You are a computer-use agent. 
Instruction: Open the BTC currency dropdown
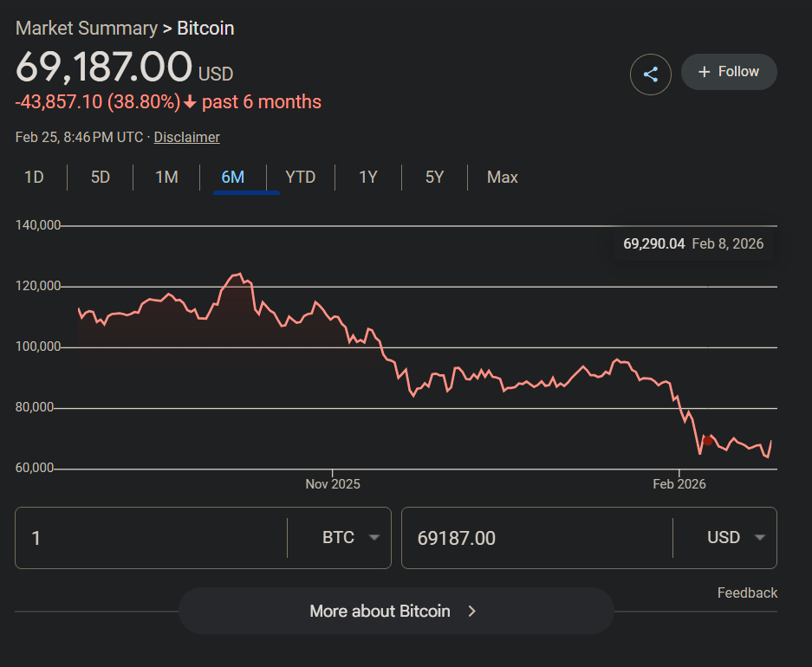[x=350, y=538]
